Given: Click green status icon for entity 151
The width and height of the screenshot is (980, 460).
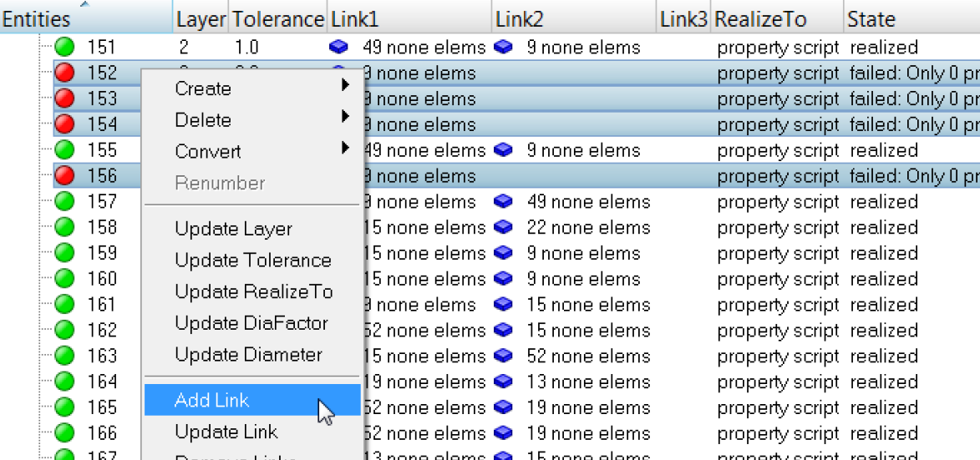Looking at the screenshot, I should (65, 48).
